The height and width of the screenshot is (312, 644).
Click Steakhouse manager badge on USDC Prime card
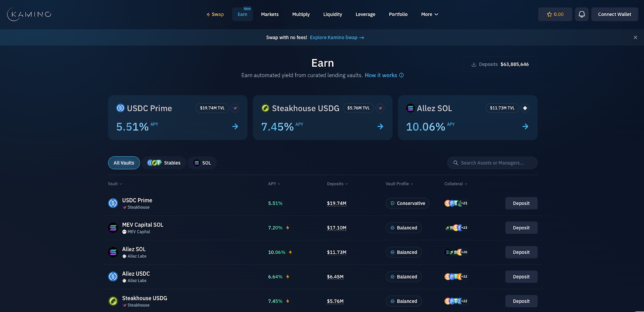[x=235, y=108]
